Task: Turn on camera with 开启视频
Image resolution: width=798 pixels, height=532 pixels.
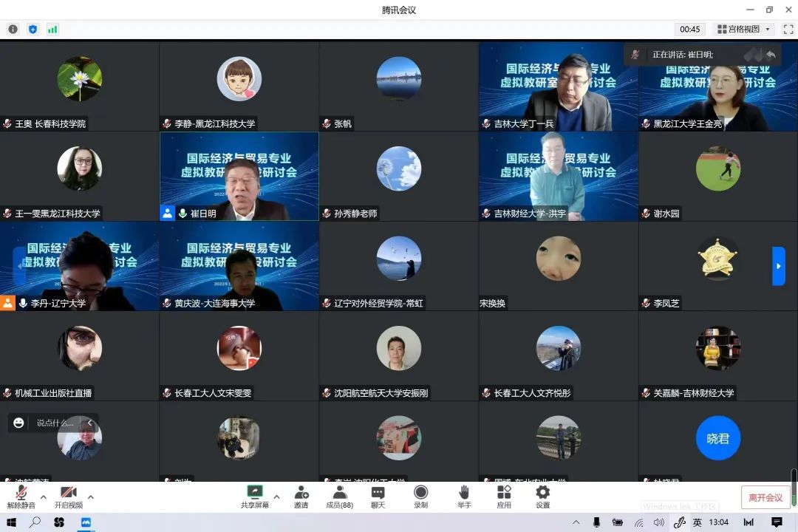Action: [x=68, y=497]
